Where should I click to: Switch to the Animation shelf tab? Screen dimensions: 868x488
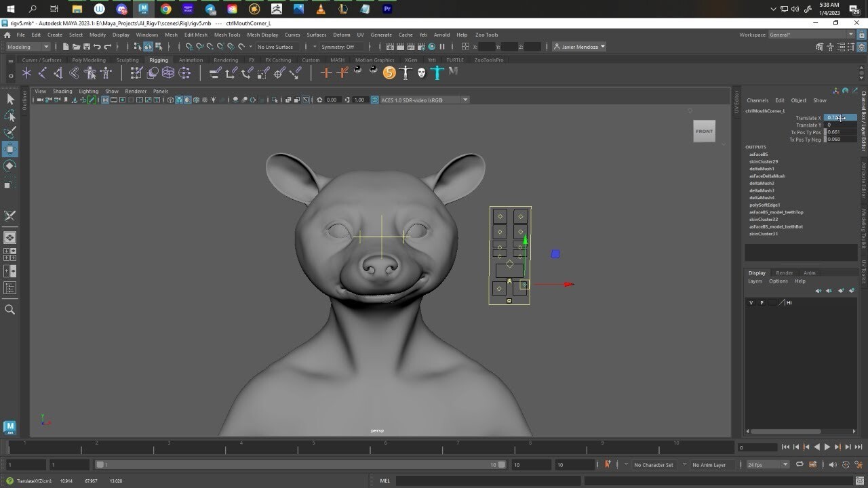pos(190,60)
